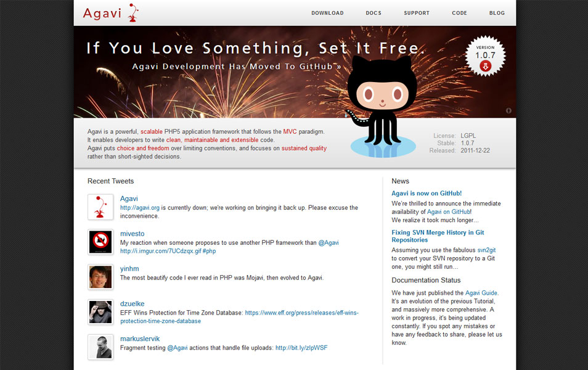Click the Agavi logo in the header

[x=110, y=13]
